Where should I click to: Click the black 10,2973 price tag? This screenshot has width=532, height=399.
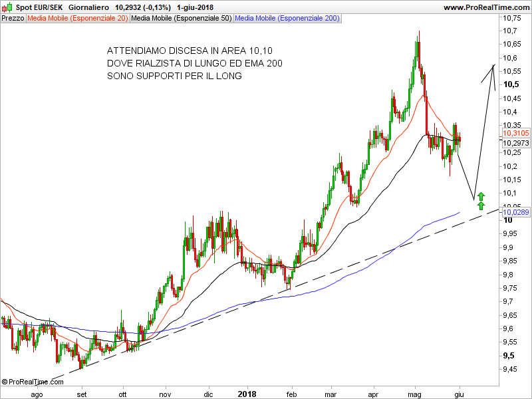pyautogui.click(x=516, y=143)
